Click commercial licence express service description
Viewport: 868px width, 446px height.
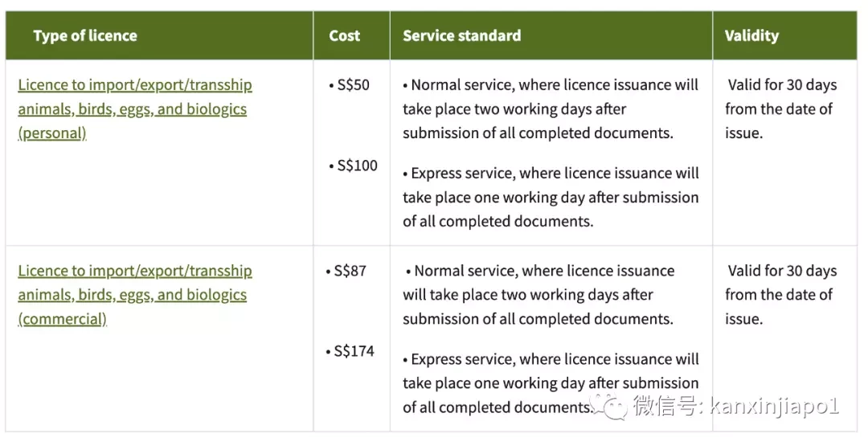click(551, 383)
